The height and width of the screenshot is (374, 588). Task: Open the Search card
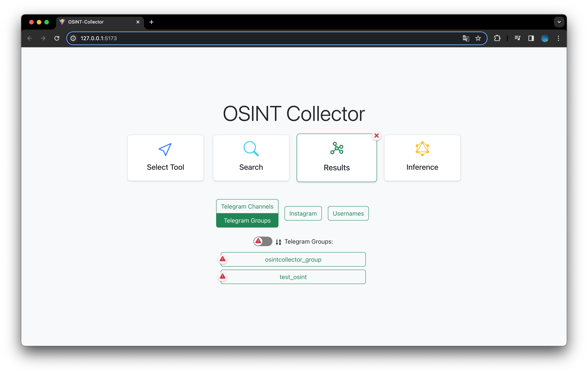(x=251, y=158)
